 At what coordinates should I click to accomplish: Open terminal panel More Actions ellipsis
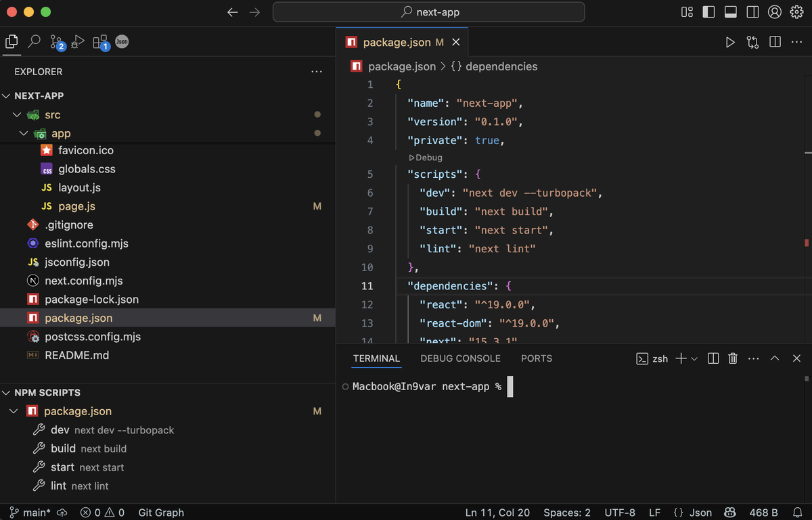coord(754,358)
